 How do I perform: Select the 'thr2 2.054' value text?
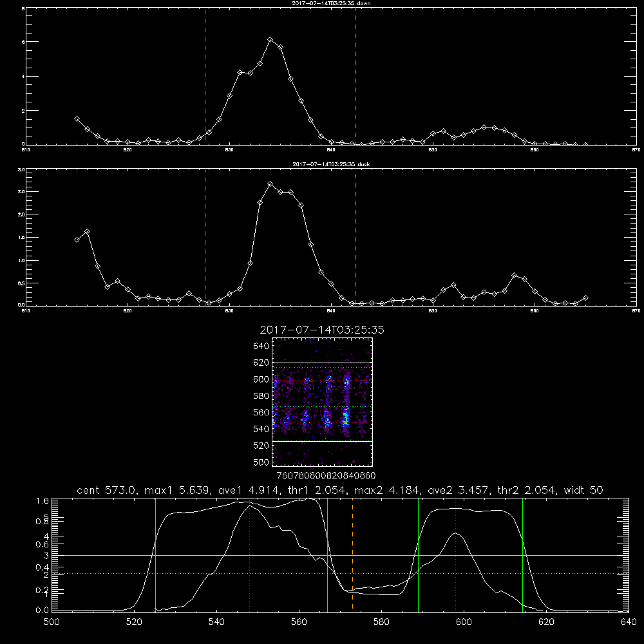click(527, 490)
